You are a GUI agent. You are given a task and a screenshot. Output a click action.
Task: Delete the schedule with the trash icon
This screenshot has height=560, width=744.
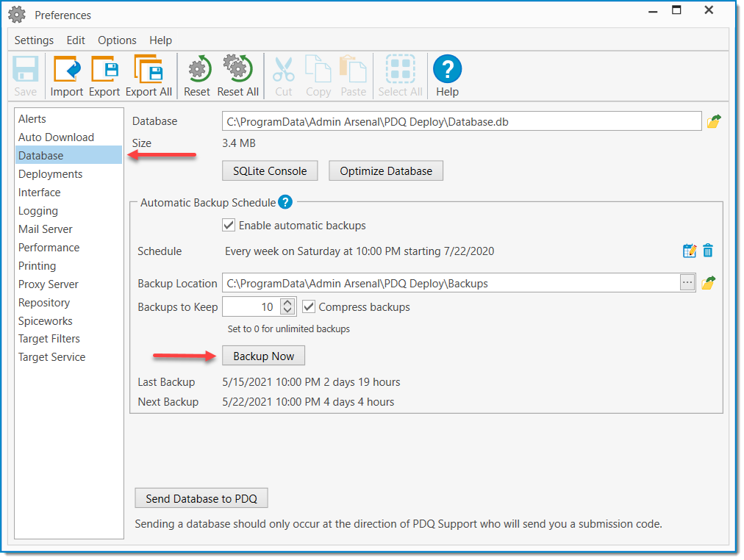click(x=707, y=251)
